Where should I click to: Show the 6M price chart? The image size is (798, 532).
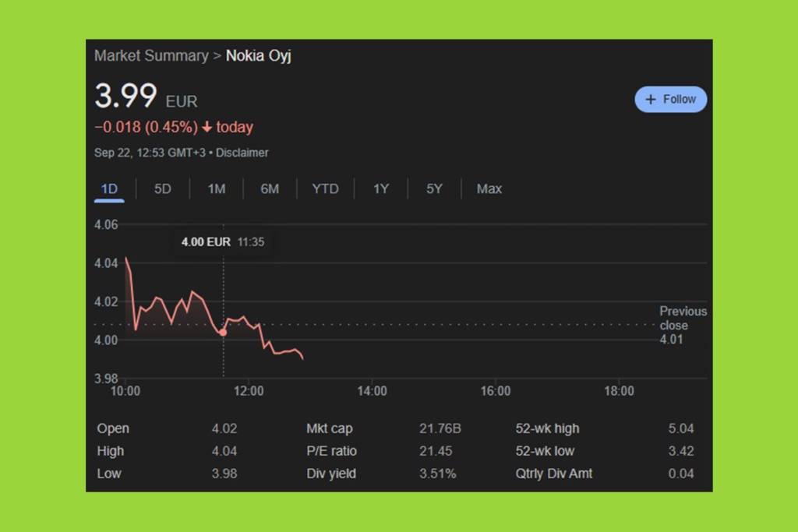click(x=270, y=188)
